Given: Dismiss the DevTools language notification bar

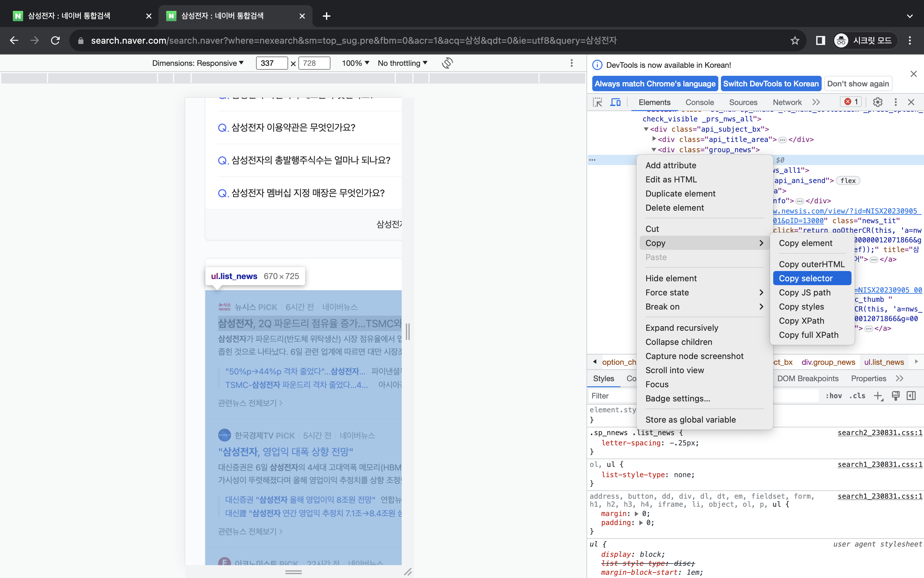Looking at the screenshot, I should (914, 74).
